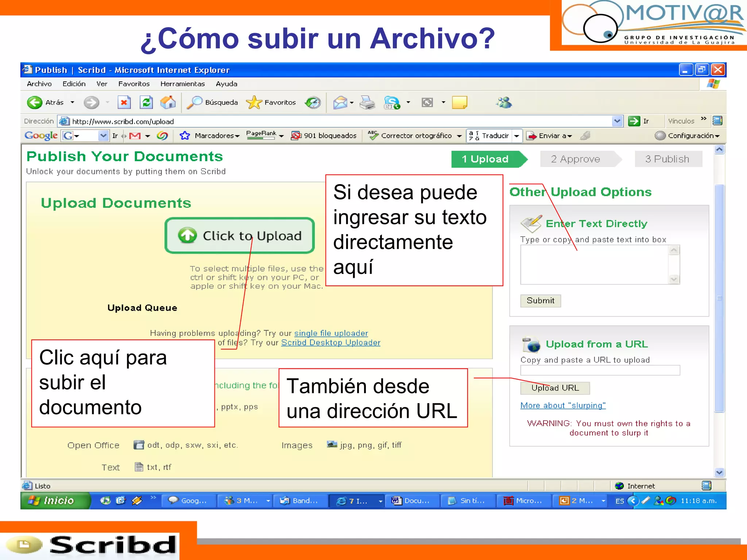Expand the Mail button dropdown arrow

tap(352, 102)
